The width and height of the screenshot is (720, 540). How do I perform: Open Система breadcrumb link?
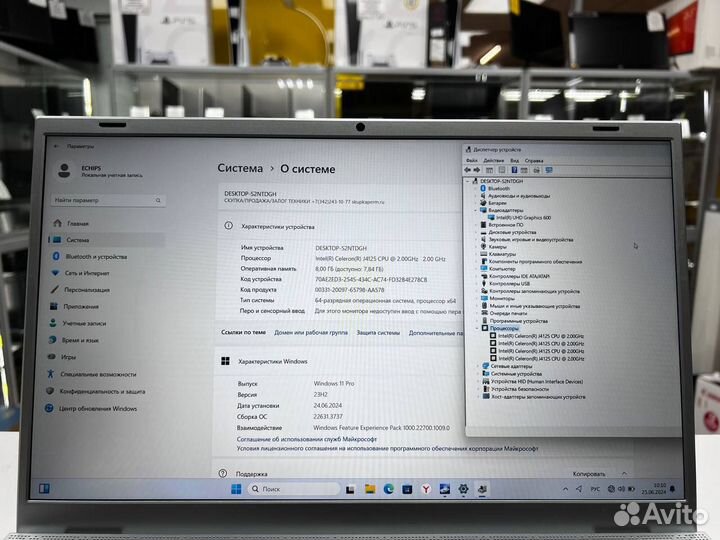[240, 168]
